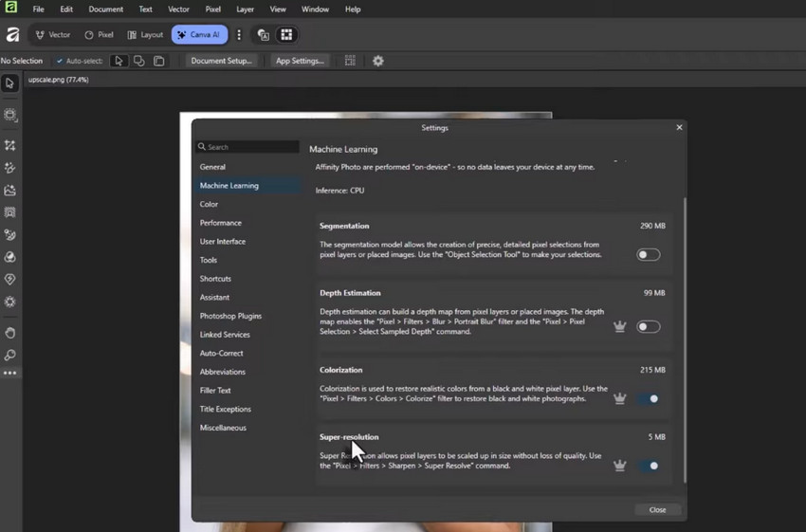The image size is (806, 532).
Task: Click the Document Setup button
Action: coord(222,62)
